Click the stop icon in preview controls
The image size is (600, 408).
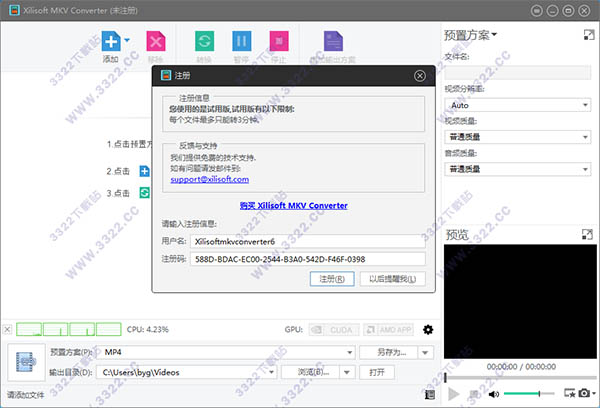tap(474, 394)
